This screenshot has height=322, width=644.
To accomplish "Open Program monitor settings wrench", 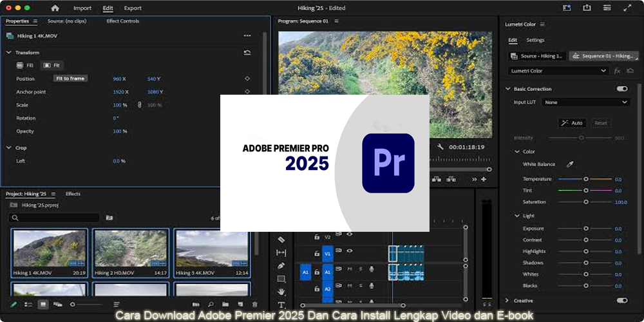I will (440, 147).
